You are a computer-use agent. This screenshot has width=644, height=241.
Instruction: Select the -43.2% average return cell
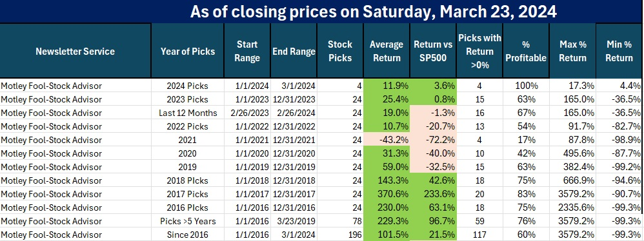pos(387,140)
